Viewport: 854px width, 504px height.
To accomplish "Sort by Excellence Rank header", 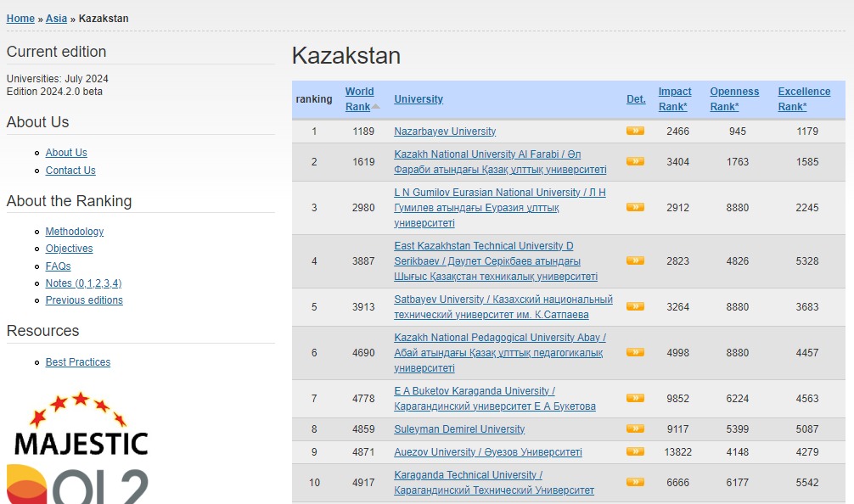I will coord(804,99).
